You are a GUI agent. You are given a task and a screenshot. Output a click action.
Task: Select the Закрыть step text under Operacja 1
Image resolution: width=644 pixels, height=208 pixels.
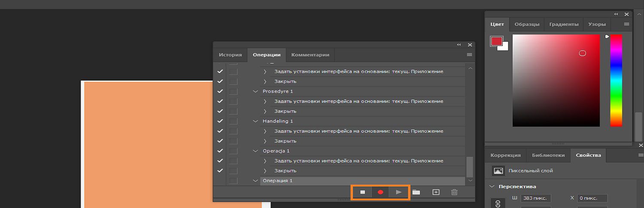(x=286, y=171)
